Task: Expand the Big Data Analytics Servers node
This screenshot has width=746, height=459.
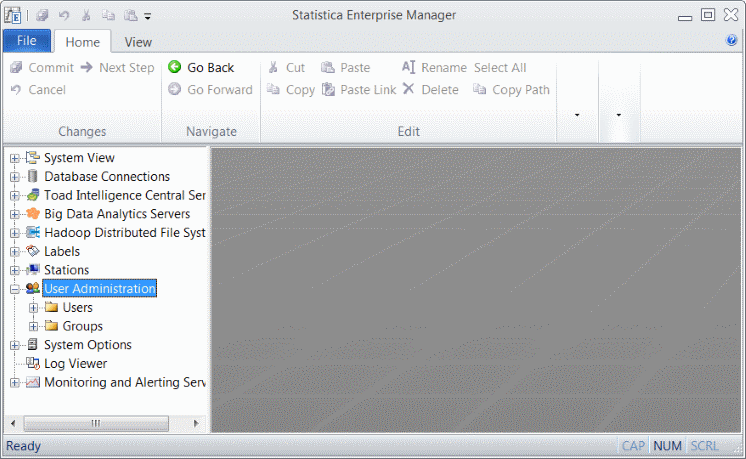Action: pos(15,215)
